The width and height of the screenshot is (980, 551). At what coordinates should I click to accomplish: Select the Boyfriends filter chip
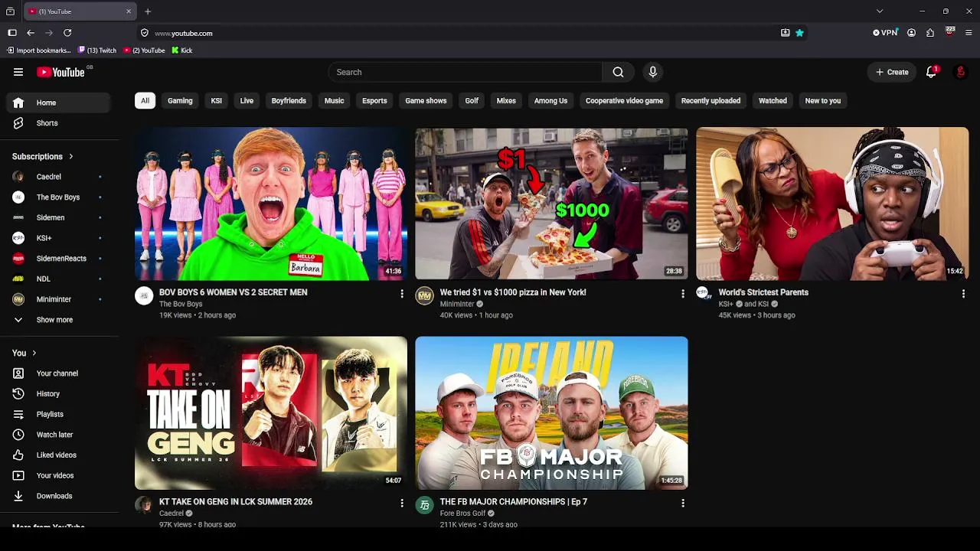coord(289,100)
